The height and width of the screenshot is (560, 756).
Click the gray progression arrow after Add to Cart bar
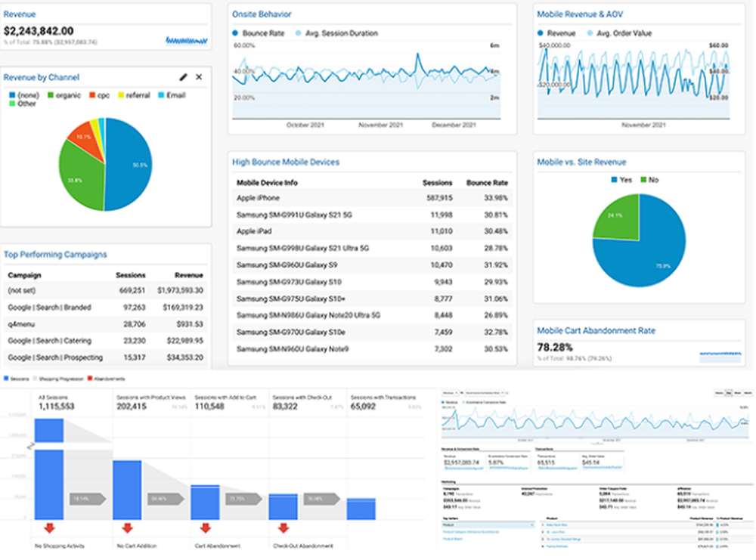[244, 499]
